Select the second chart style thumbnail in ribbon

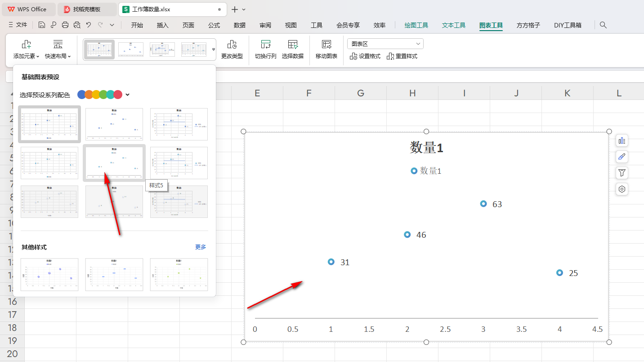[x=131, y=50]
